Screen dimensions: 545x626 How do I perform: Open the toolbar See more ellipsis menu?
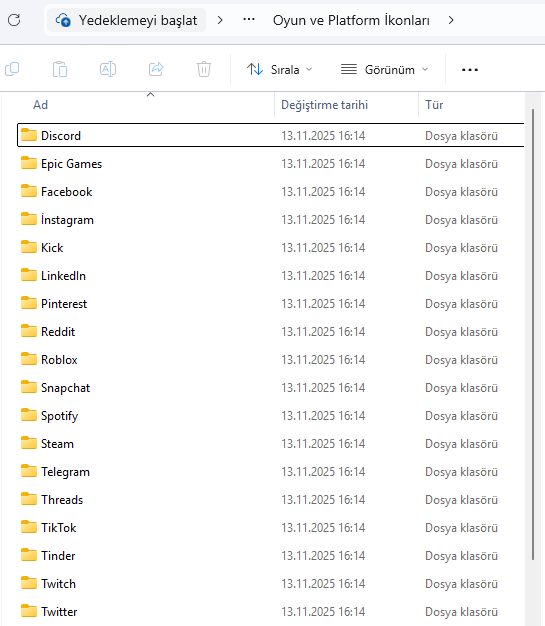(470, 70)
